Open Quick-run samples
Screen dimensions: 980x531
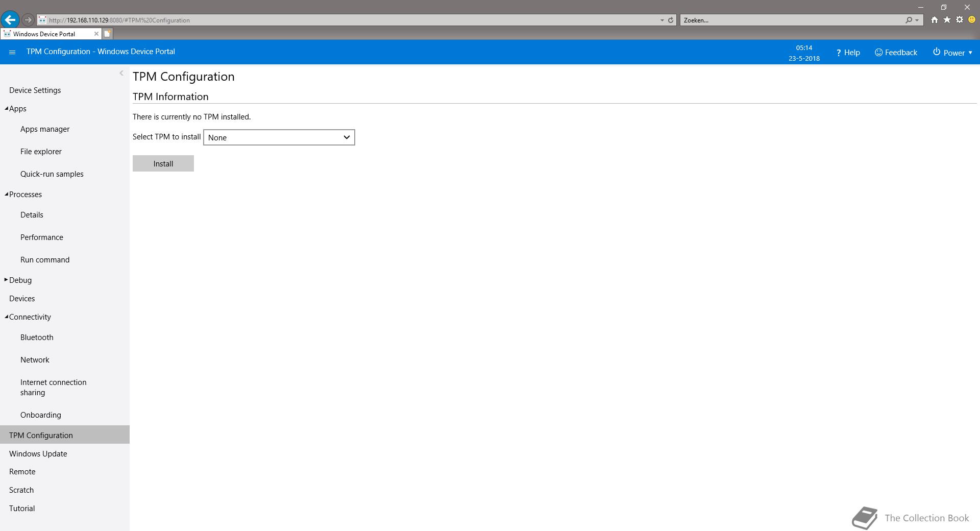52,174
